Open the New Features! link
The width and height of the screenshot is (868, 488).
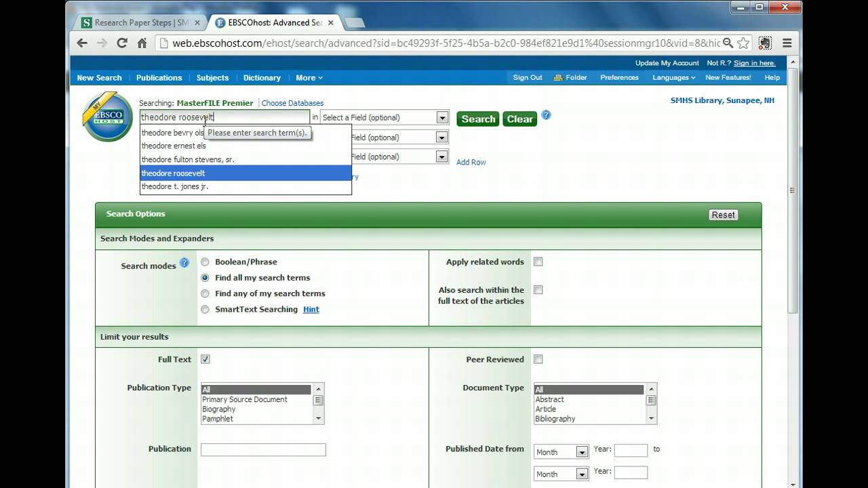[728, 77]
